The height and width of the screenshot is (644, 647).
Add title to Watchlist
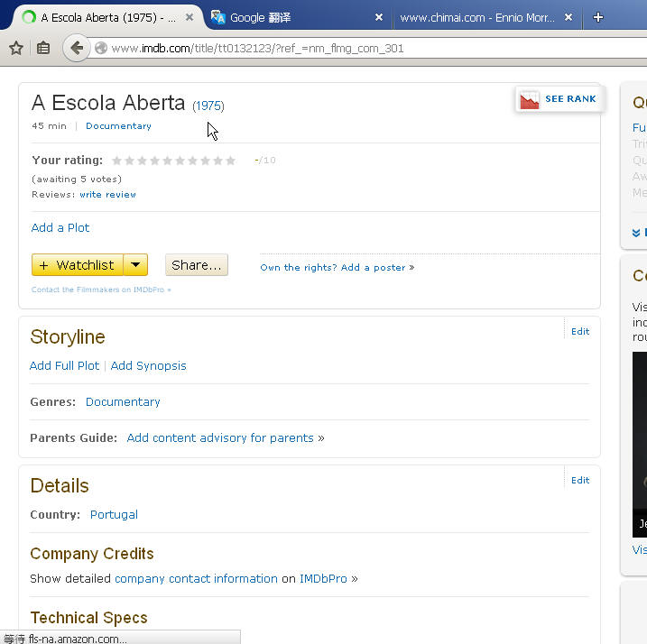coord(78,265)
